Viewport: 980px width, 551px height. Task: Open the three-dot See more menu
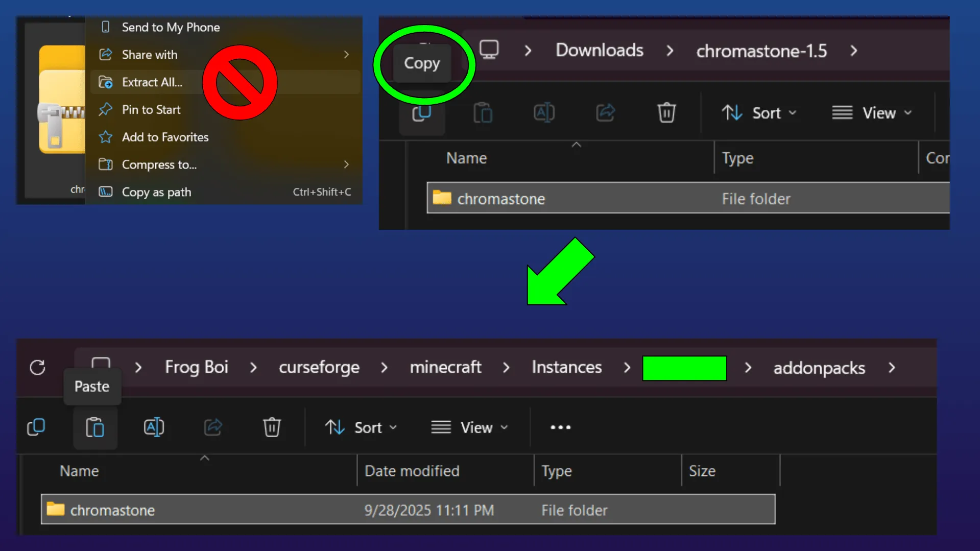tap(560, 427)
